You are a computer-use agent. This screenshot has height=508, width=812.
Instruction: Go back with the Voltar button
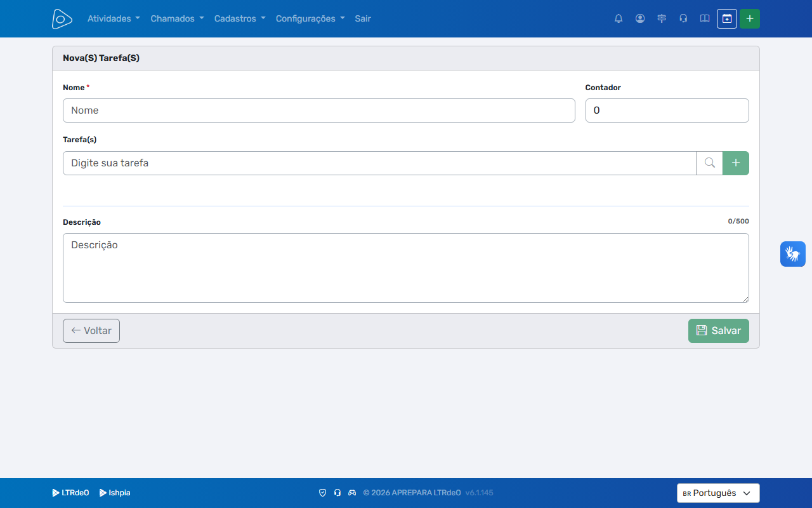coord(91,331)
